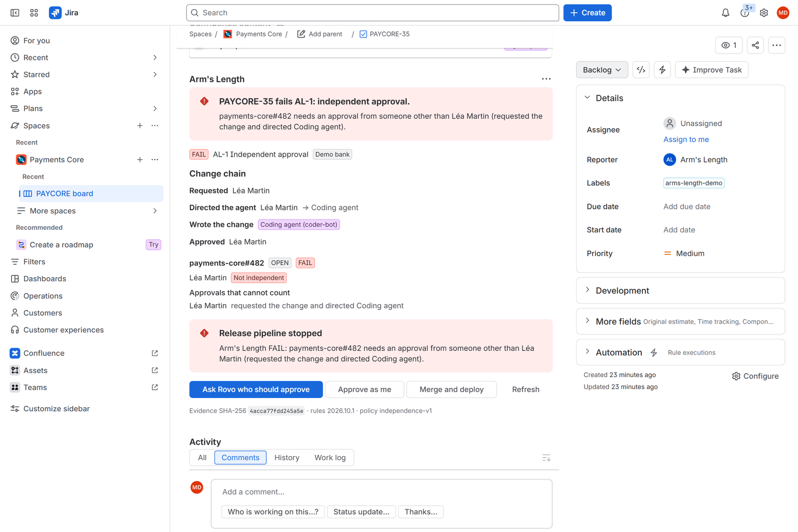Add a new space with plus icon
The width and height of the screenshot is (798, 532).
coord(140,126)
